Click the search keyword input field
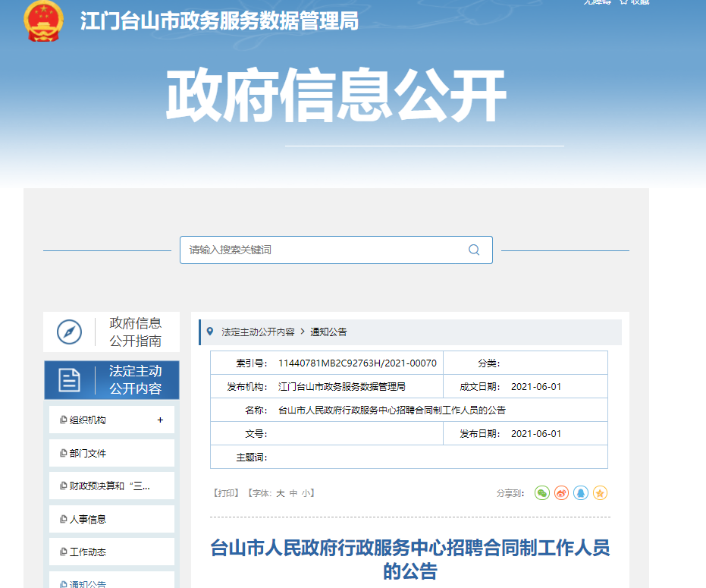 tap(336, 250)
